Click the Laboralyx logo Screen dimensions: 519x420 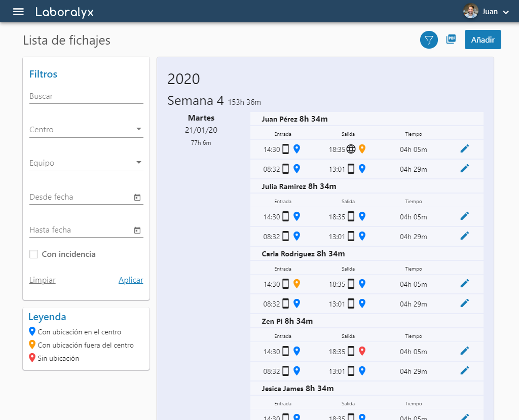coord(64,12)
